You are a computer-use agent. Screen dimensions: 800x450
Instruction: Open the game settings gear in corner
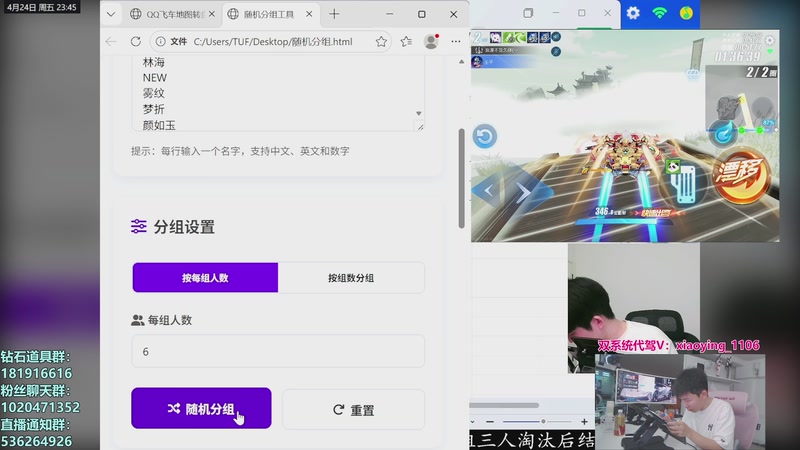pos(770,40)
